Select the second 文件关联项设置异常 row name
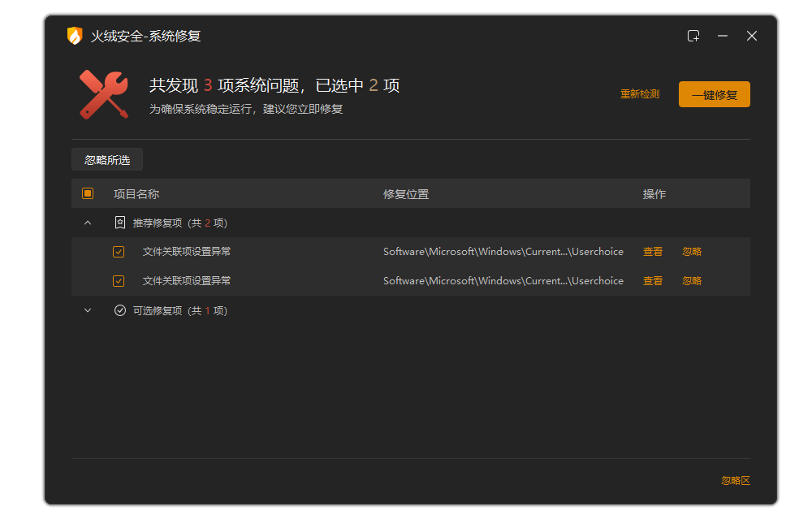The height and width of the screenshot is (528, 812). click(x=187, y=281)
